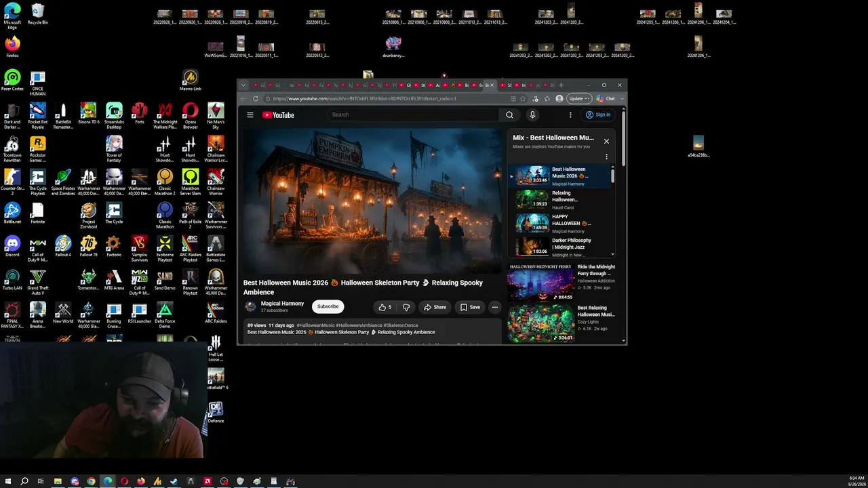Open 'Ride the Midnight Ferry' recommended video

tap(561, 282)
